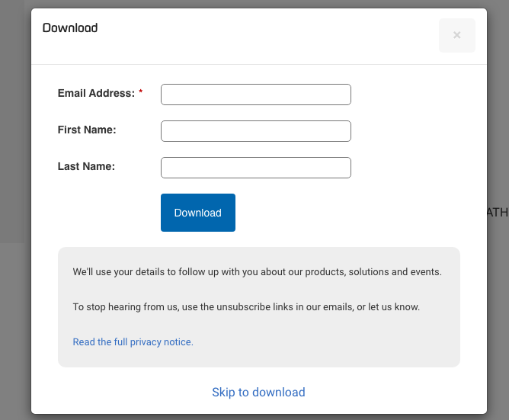Click the 'Download' dialog title text
This screenshot has height=420, width=509.
pos(70,28)
